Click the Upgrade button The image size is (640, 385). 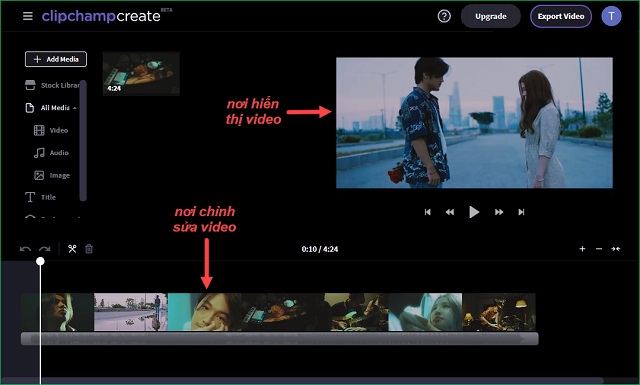coord(491,16)
